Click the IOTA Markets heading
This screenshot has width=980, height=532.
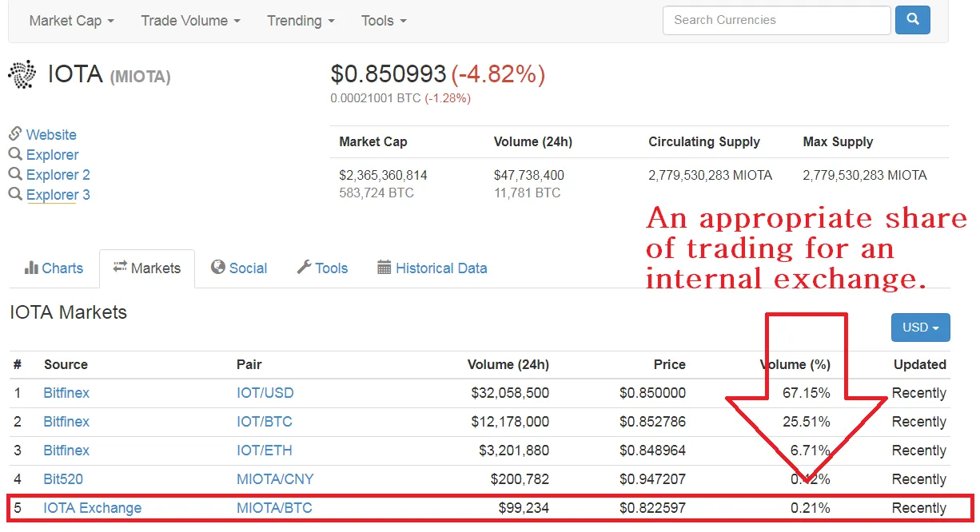68,312
